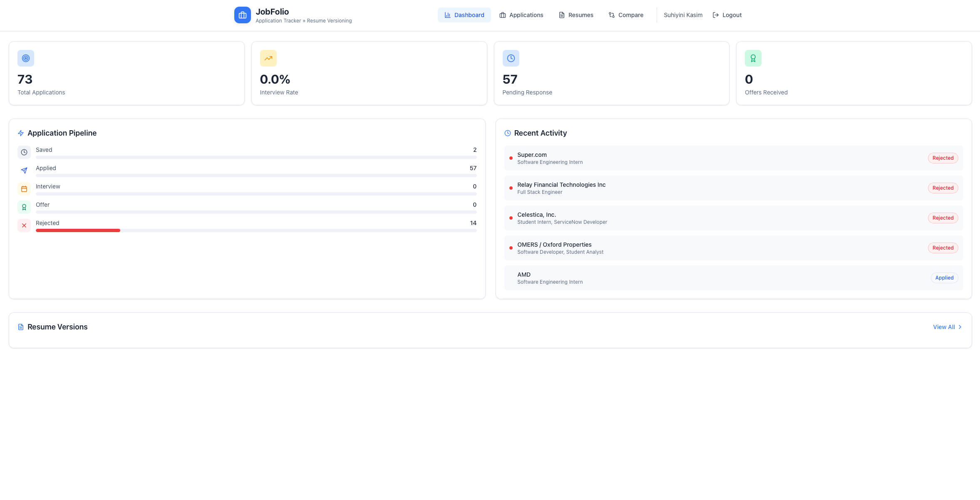The height and width of the screenshot is (500, 980).
Task: Switch to the Compare tab label
Action: 631,15
